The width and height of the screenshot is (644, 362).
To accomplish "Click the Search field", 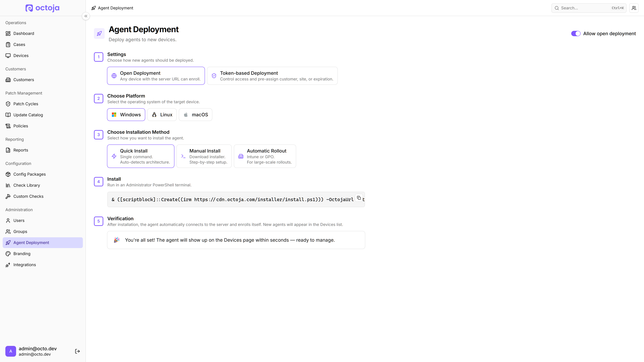I will [x=589, y=8].
